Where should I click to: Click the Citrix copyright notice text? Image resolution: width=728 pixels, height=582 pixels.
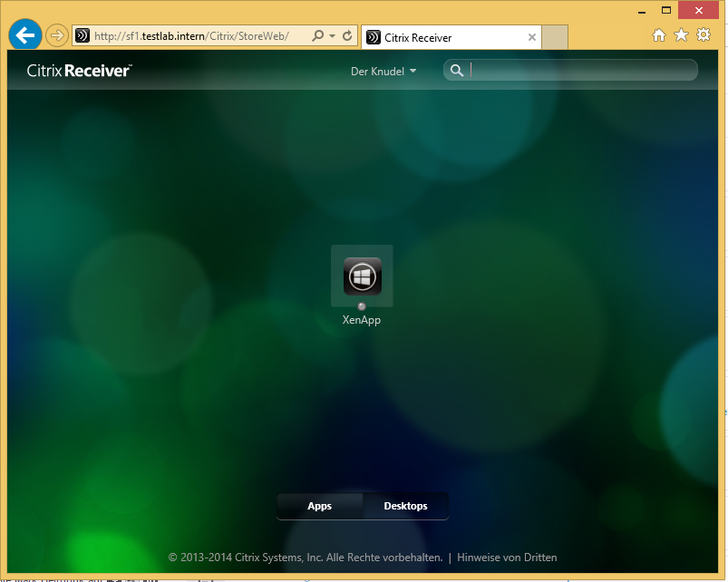[x=306, y=558]
